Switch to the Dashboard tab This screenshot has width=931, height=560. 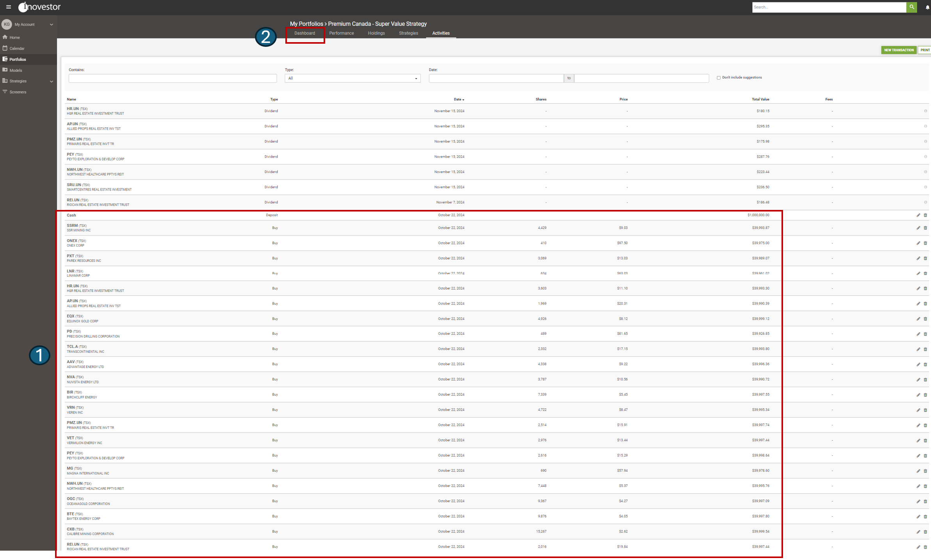click(x=304, y=33)
